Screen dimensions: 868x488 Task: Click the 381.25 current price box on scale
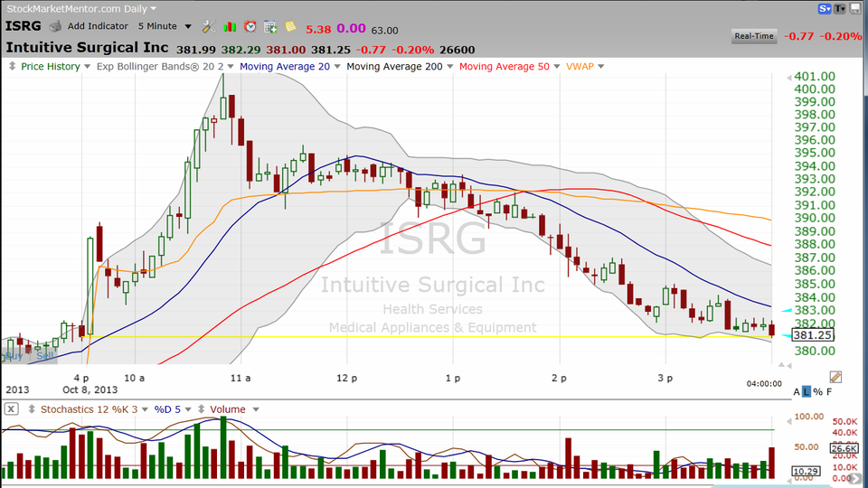click(812, 334)
